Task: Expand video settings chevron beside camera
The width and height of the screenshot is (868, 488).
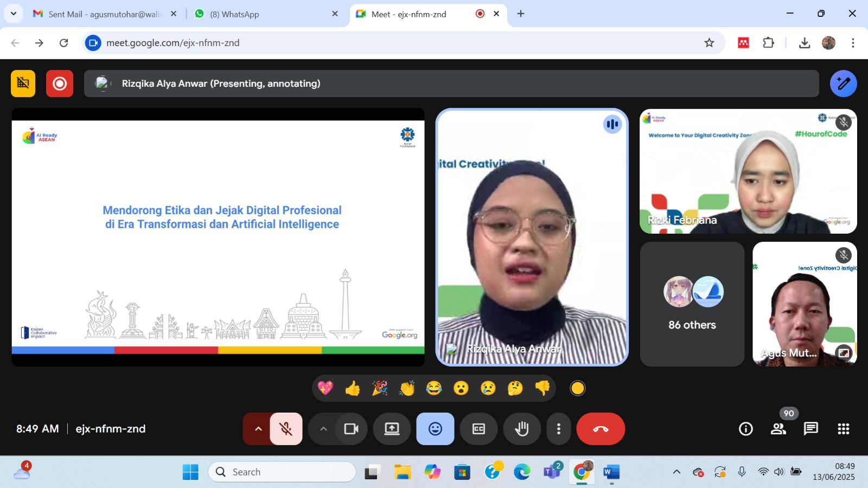Action: (x=323, y=429)
